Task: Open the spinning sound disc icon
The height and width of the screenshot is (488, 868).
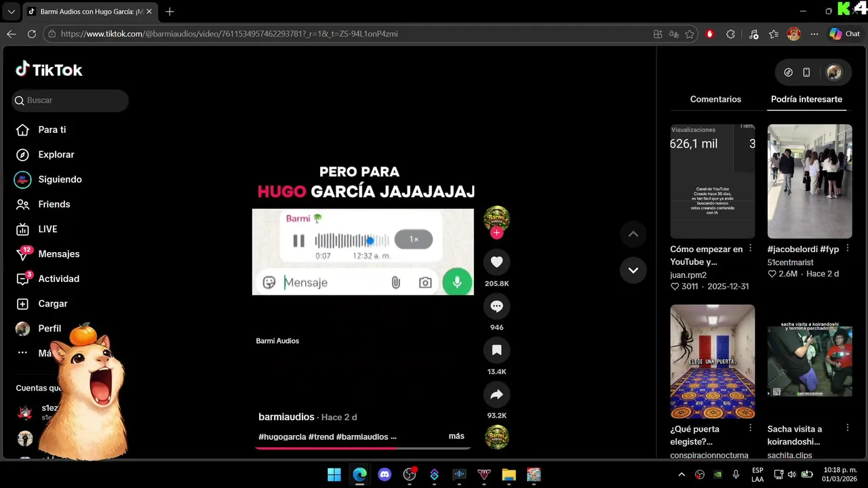Action: click(496, 437)
